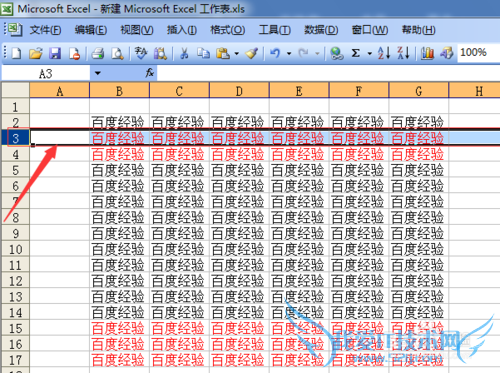Insert a hyperlink with globe icon

[337, 53]
